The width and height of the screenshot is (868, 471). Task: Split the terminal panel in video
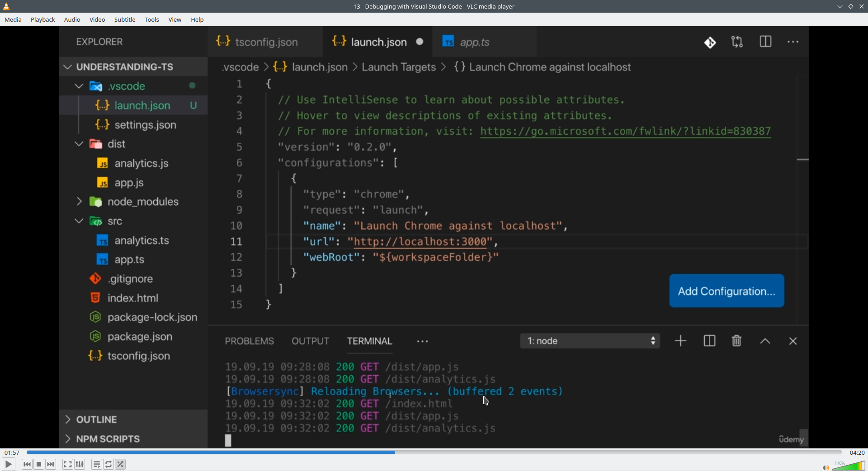pyautogui.click(x=709, y=341)
